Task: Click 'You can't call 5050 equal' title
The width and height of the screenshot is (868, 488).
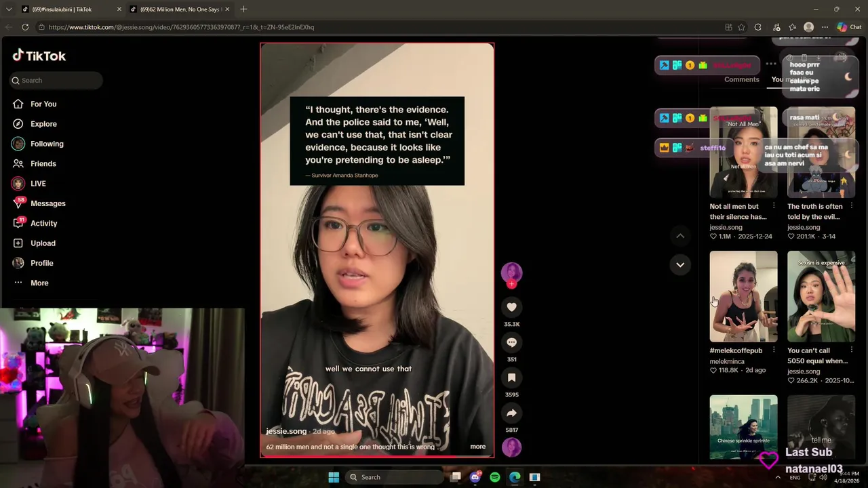Action: coord(817,356)
